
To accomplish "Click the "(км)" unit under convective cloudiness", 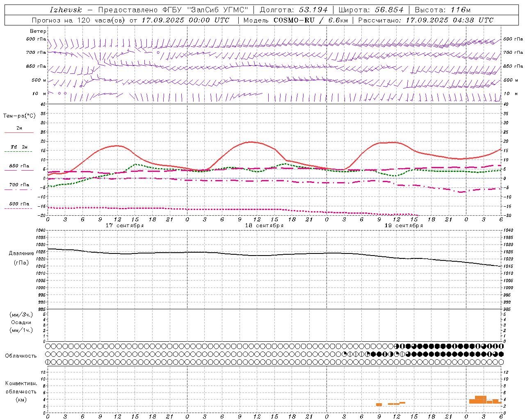I will pyautogui.click(x=21, y=399).
